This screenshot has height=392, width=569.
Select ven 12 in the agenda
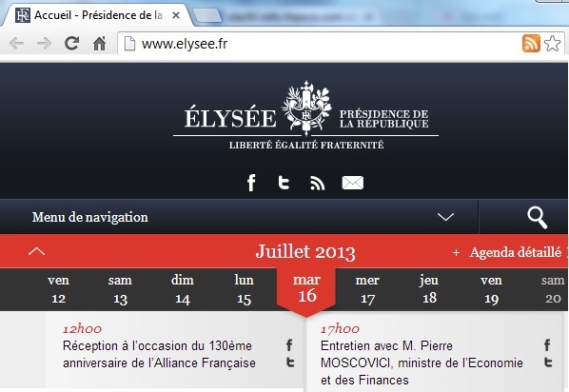(58, 289)
